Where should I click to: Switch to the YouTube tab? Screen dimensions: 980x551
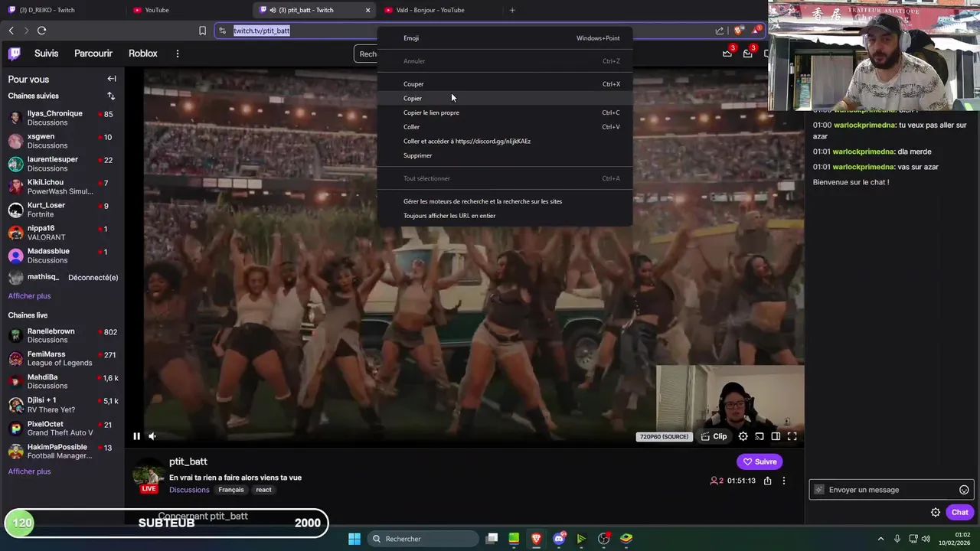tap(188, 10)
